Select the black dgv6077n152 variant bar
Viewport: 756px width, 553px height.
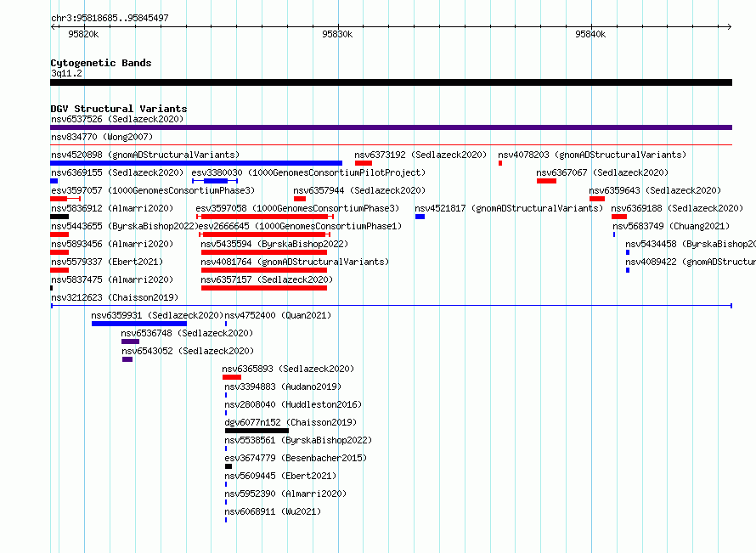point(257,431)
